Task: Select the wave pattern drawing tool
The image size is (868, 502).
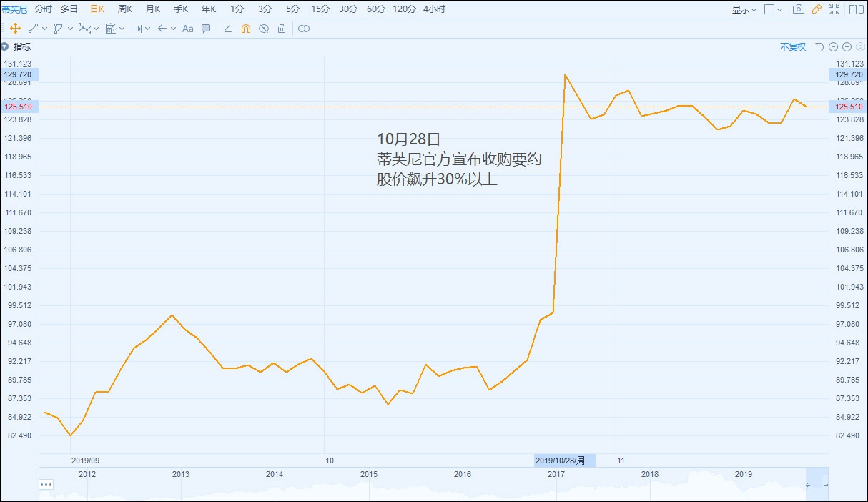Action: pos(84,29)
